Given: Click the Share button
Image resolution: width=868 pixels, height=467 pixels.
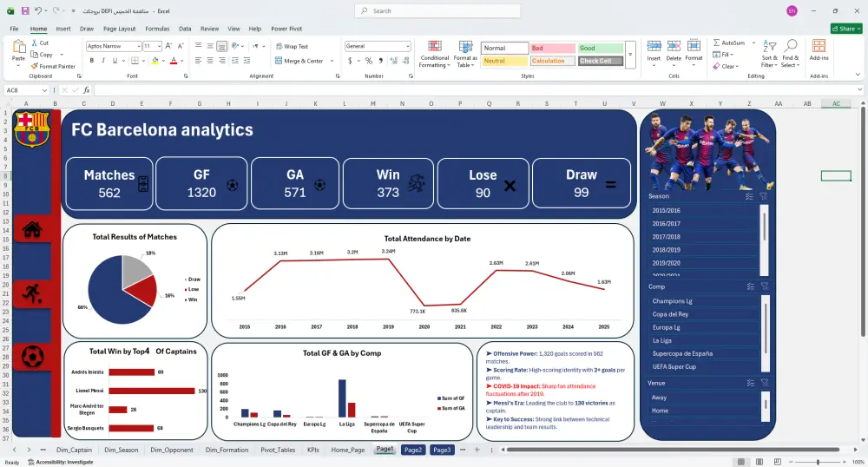Looking at the screenshot, I should click(846, 29).
